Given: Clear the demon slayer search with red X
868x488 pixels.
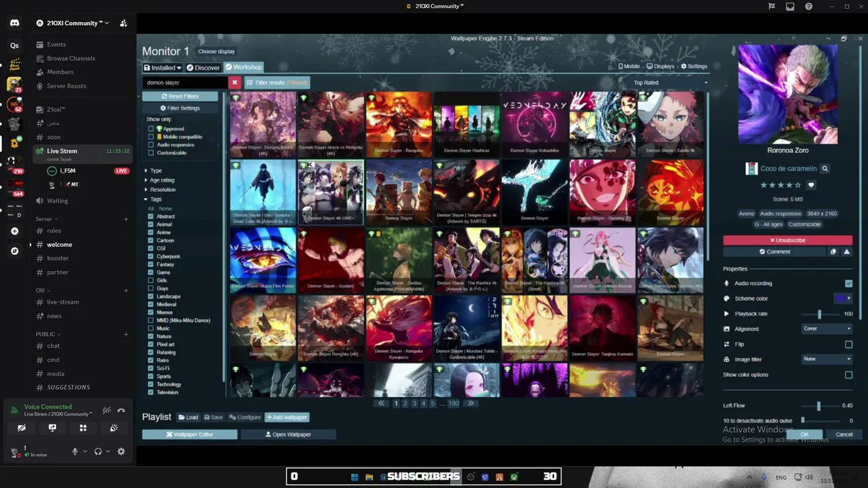Looking at the screenshot, I should 235,83.
